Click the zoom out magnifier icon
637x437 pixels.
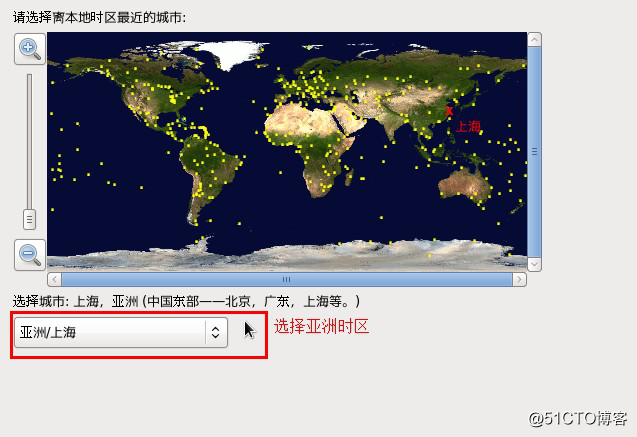(30, 255)
